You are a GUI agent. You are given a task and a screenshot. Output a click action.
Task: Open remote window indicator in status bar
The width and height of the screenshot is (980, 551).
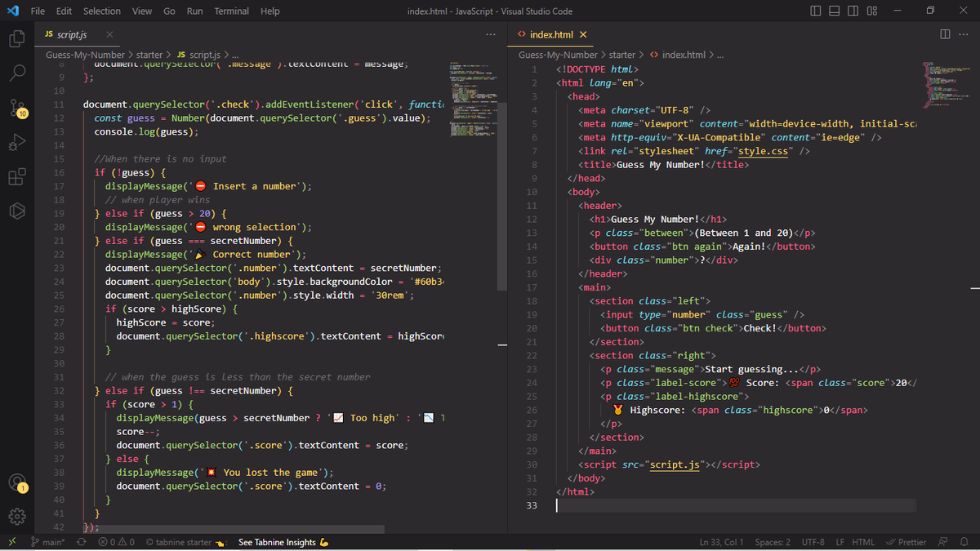[11, 542]
